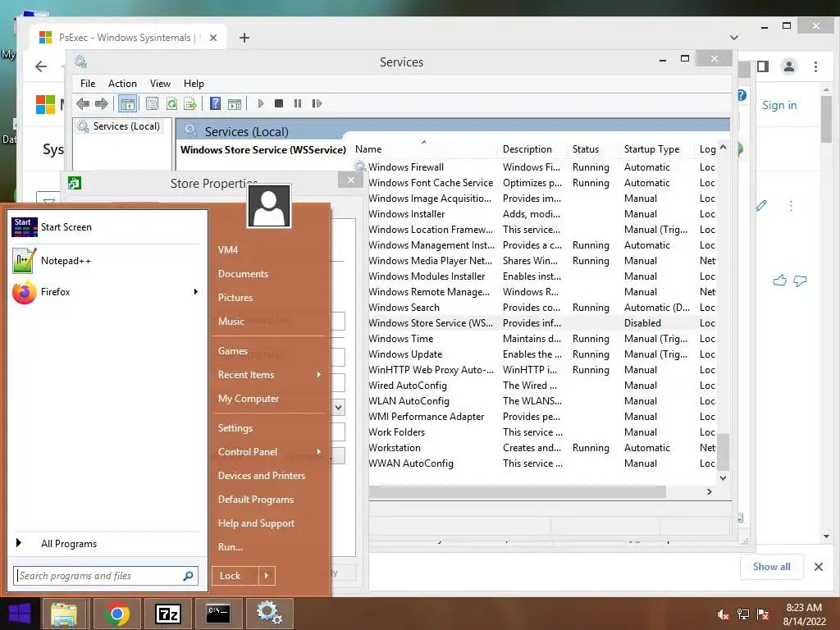Click the Stop Service square icon

tap(279, 103)
